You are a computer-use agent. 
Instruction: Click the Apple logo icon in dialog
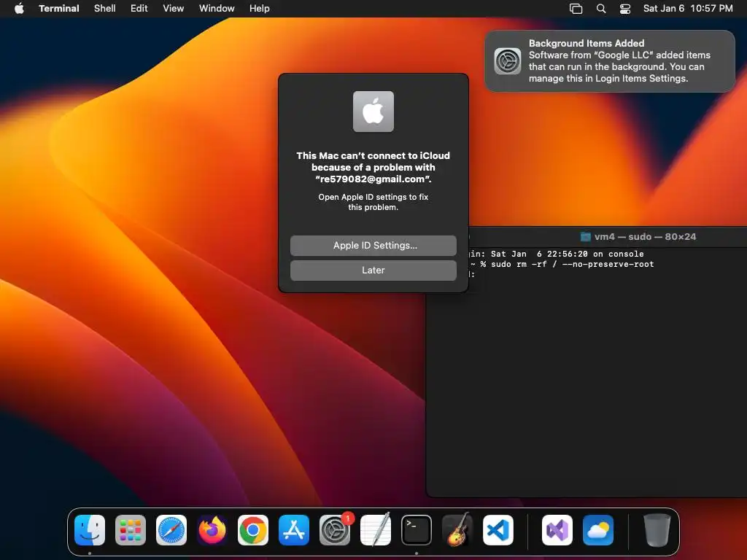373,112
